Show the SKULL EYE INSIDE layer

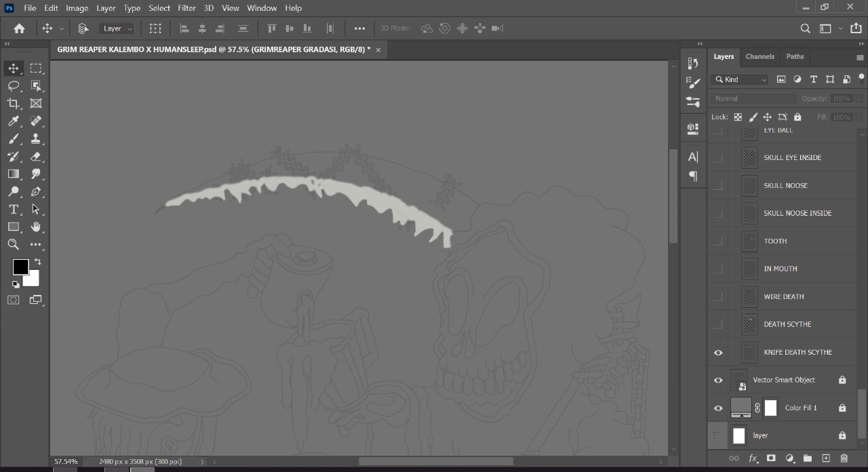coord(718,157)
